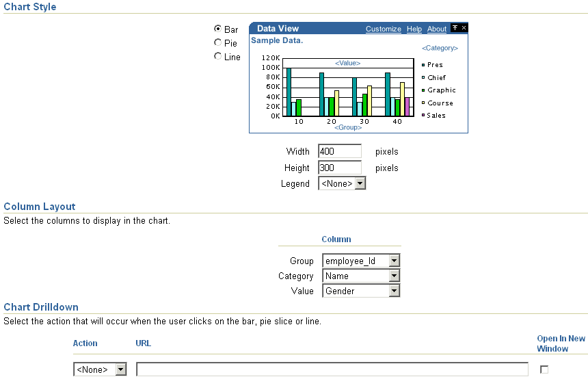
Task: Click the drilldown URL input field
Action: [x=332, y=369]
